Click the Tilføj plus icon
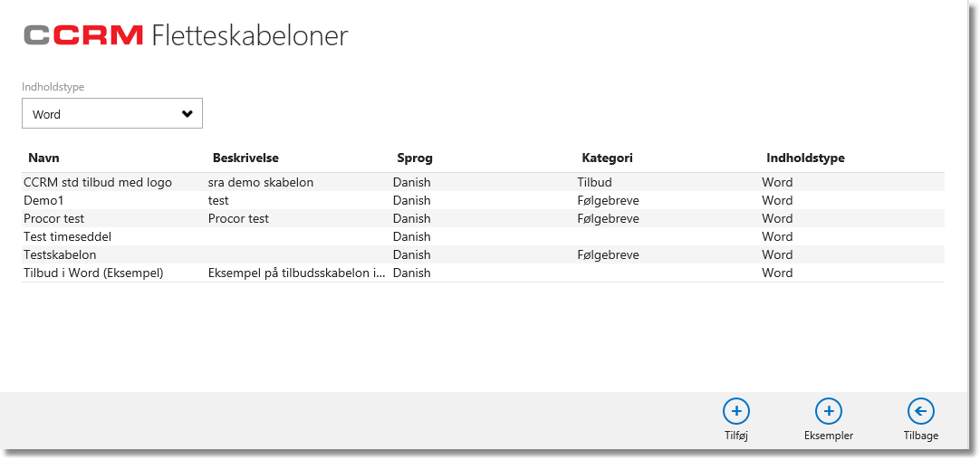The image size is (980, 460). point(736,411)
